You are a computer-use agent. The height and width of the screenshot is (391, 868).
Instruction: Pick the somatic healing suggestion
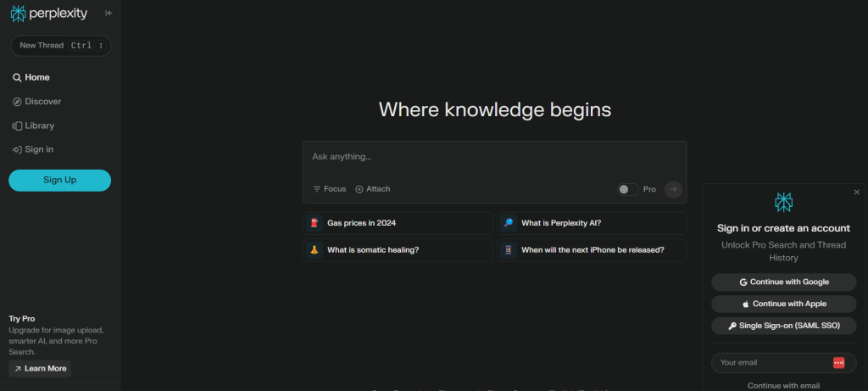click(x=398, y=250)
